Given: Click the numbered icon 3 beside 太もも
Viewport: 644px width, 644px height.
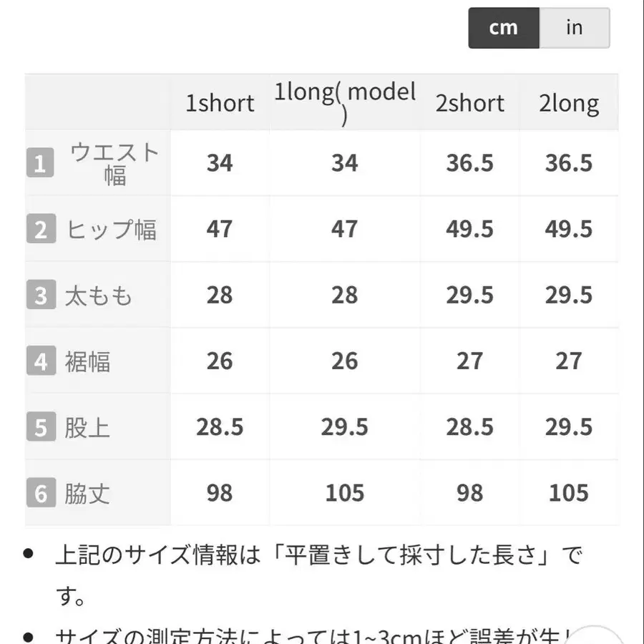Looking at the screenshot, I should point(40,295).
